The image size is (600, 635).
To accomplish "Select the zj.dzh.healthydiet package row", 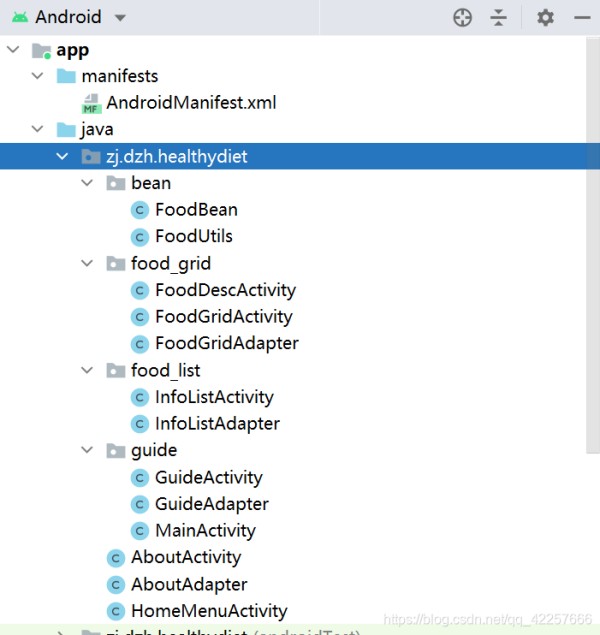I will tap(300, 156).
